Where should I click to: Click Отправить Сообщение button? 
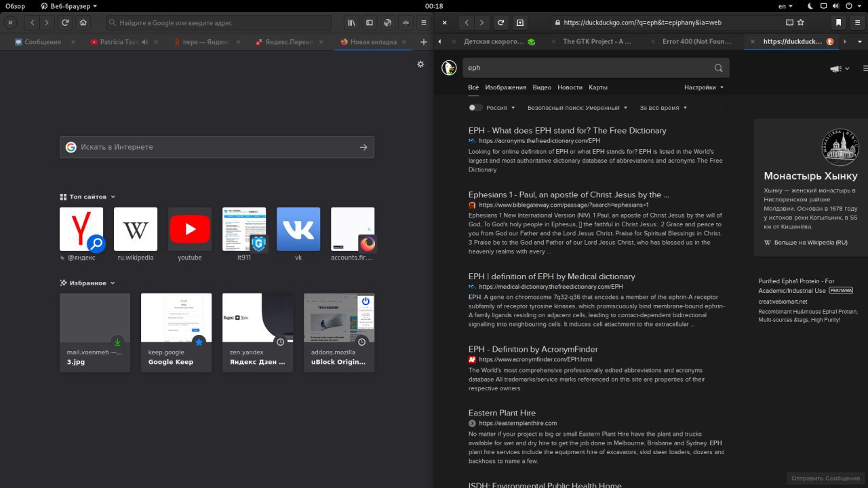[x=825, y=479]
